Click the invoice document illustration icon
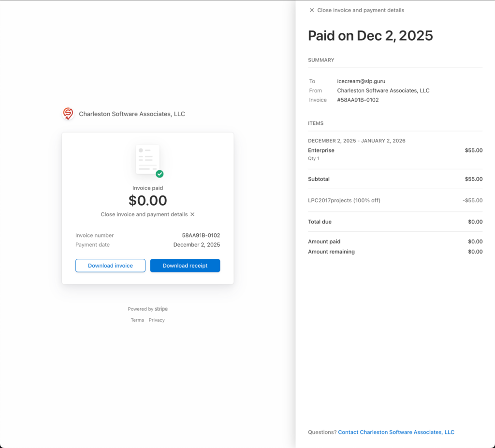 coord(147,159)
